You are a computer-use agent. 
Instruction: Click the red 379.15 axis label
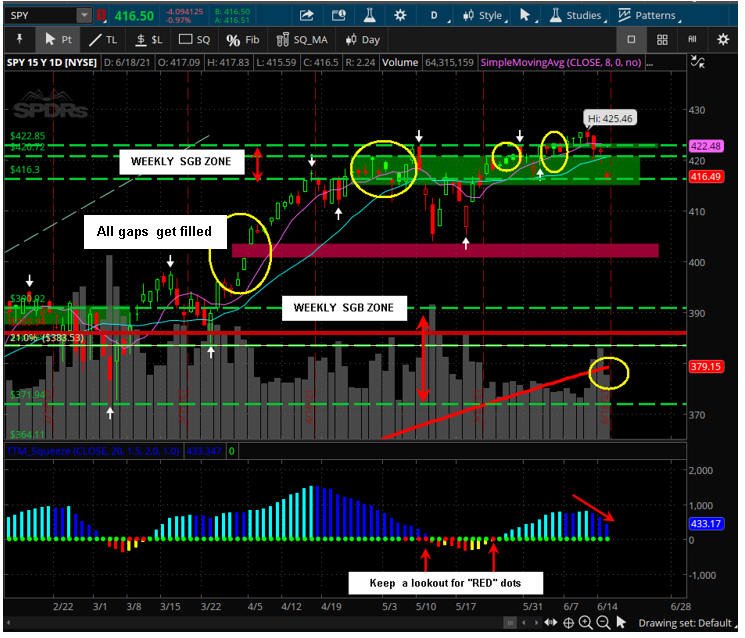706,366
